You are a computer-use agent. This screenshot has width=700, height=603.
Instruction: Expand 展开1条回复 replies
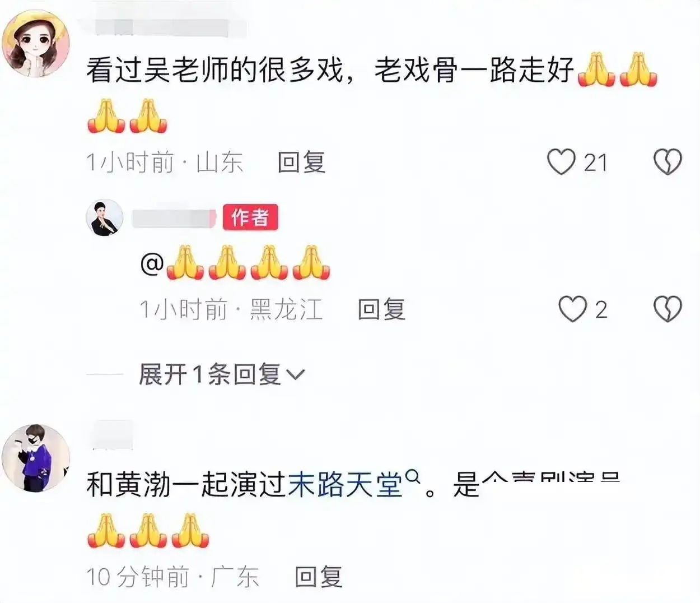(221, 374)
